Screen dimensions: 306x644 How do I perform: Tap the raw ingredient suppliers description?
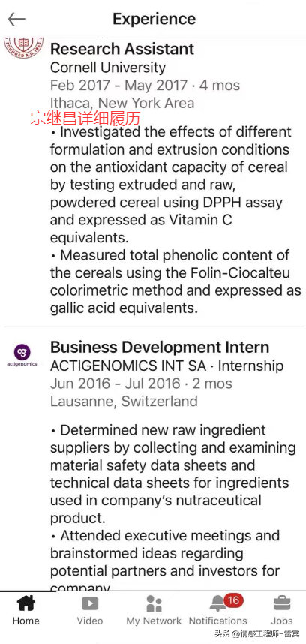[173, 474]
